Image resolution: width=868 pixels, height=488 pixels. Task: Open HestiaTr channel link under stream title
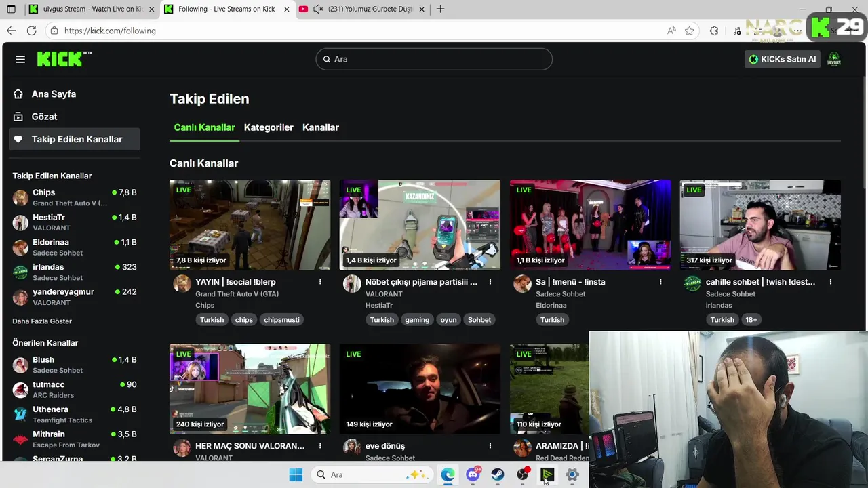[x=379, y=306]
